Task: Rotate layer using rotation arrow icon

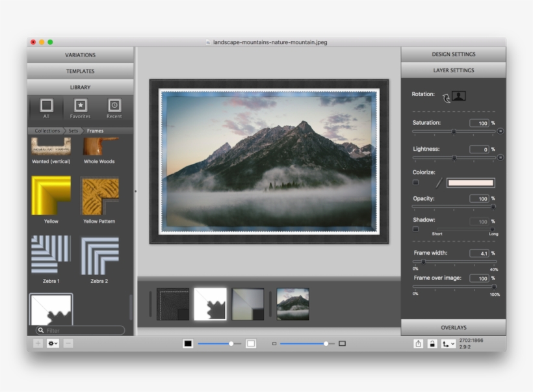Action: tap(446, 98)
